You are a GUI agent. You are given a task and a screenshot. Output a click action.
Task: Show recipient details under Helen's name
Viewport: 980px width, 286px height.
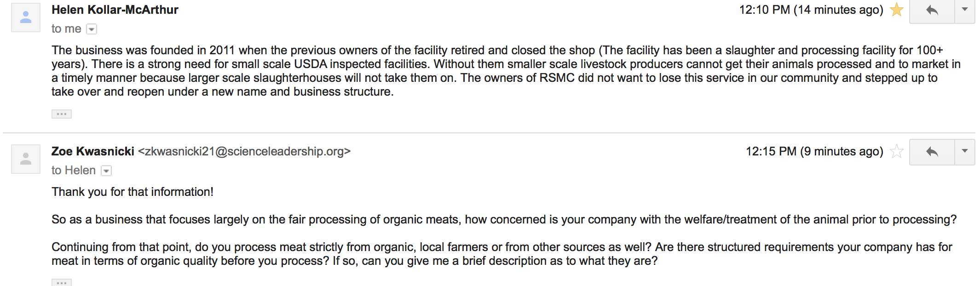pyautogui.click(x=92, y=29)
